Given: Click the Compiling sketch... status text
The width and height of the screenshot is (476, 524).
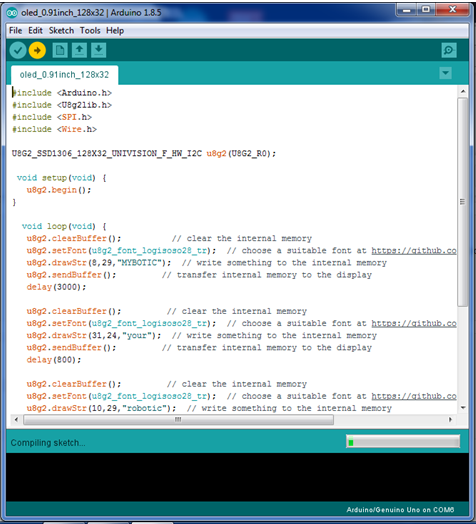Looking at the screenshot, I should (48, 443).
